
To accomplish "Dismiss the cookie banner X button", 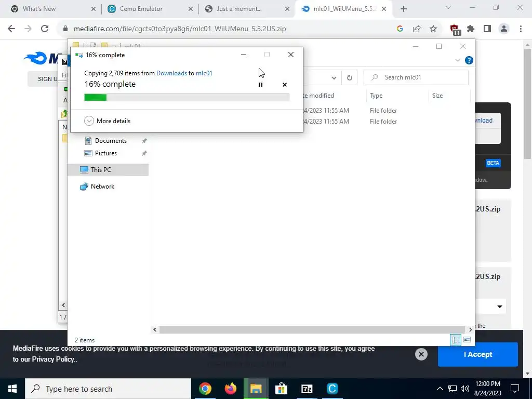I will [421, 354].
